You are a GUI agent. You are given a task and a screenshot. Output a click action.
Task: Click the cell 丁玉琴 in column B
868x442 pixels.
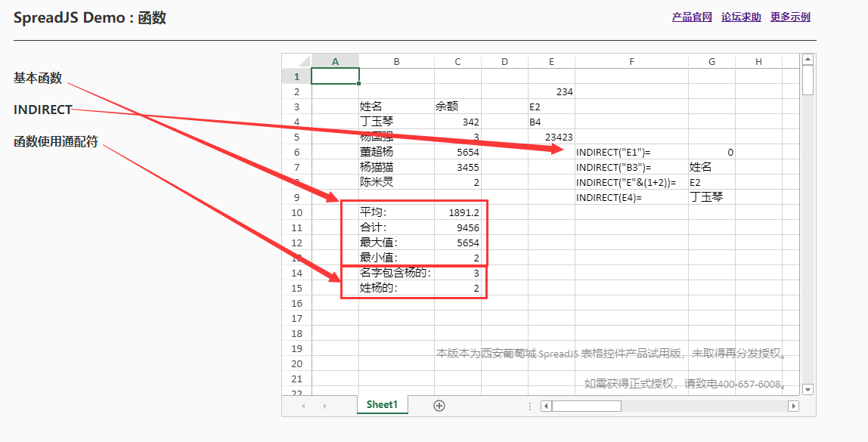396,122
